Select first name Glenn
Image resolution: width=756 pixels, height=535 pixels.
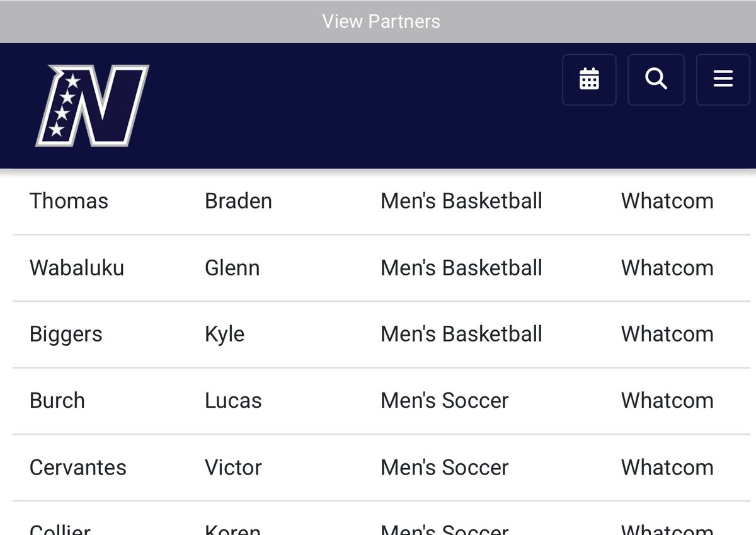click(232, 268)
